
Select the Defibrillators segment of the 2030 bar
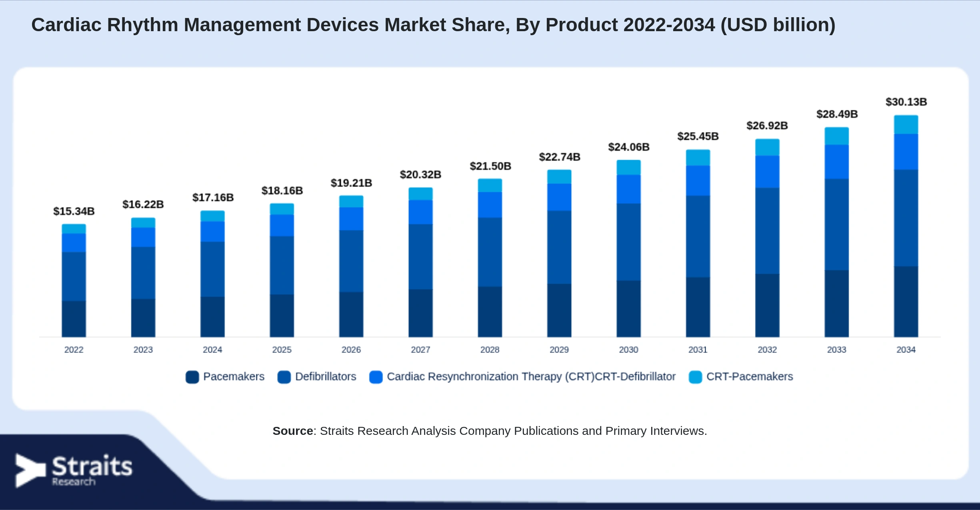pyautogui.click(x=629, y=242)
